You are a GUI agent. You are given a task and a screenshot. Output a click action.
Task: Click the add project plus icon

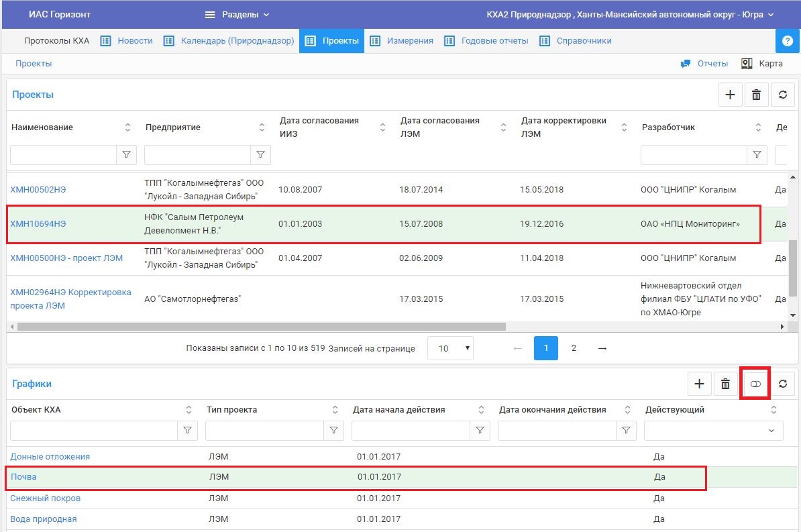pos(730,95)
